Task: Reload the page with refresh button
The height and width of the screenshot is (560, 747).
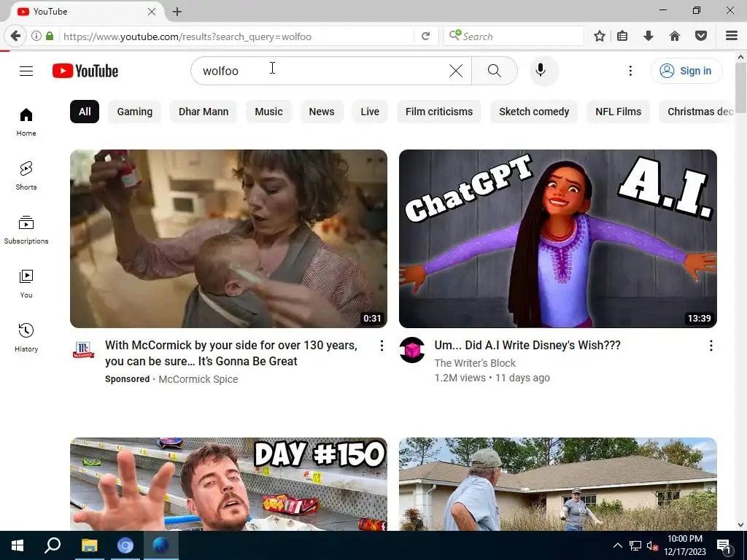Action: click(x=426, y=36)
